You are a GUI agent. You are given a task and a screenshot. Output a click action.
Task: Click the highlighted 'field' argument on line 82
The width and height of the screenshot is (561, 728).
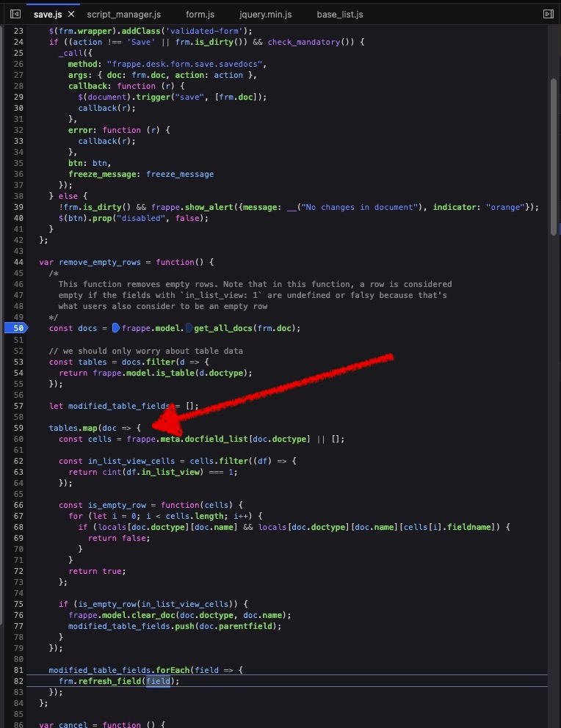pyautogui.click(x=158, y=681)
